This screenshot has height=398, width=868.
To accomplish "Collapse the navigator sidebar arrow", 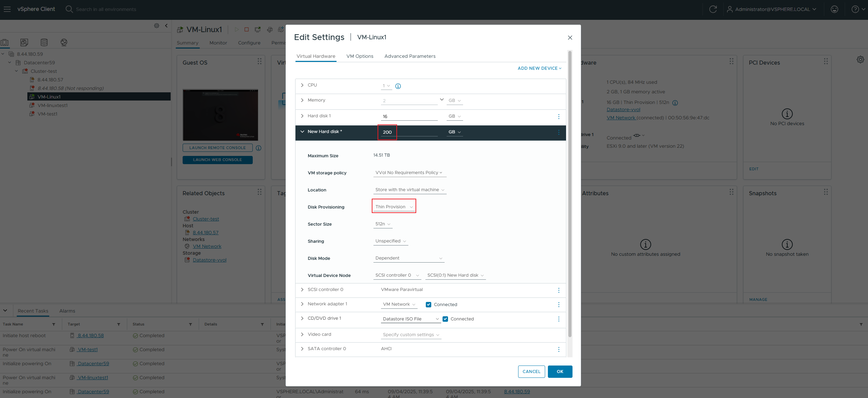I will pos(167,26).
